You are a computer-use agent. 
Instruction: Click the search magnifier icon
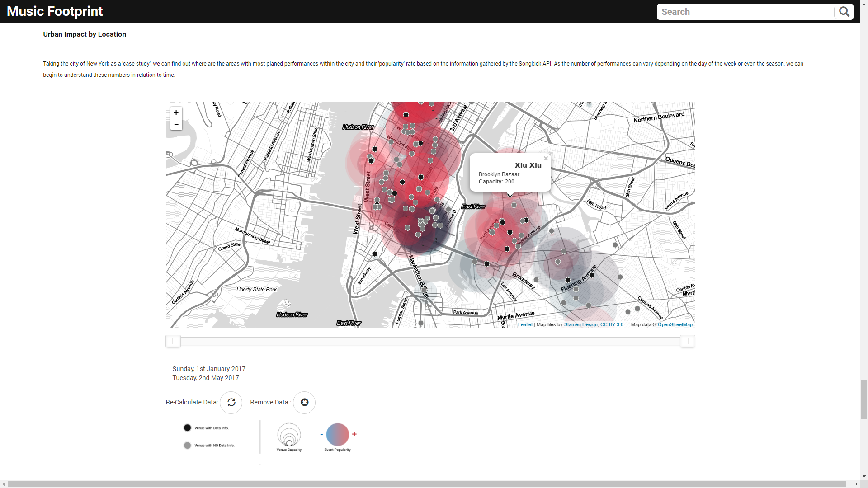click(x=844, y=12)
